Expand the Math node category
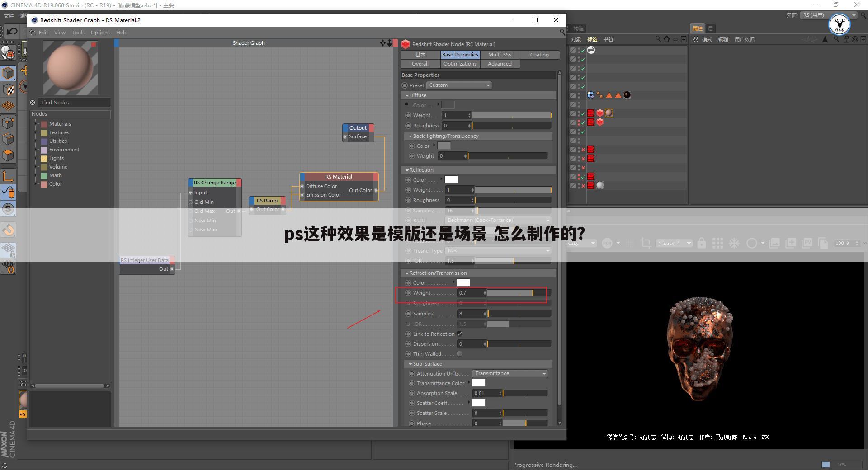Screen dimensions: 868x470 click(x=36, y=175)
